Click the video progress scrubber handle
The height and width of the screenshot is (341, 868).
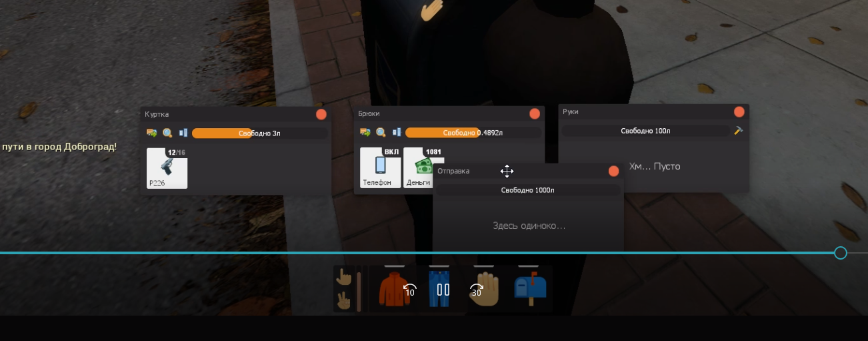click(x=841, y=253)
